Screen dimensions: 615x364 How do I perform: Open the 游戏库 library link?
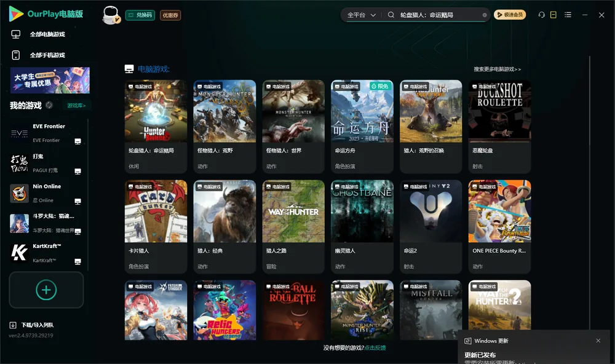pos(76,106)
